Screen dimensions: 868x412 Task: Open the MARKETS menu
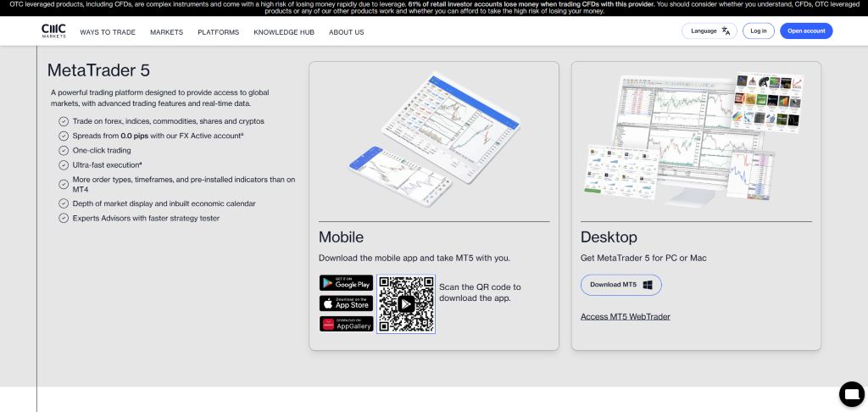click(167, 32)
